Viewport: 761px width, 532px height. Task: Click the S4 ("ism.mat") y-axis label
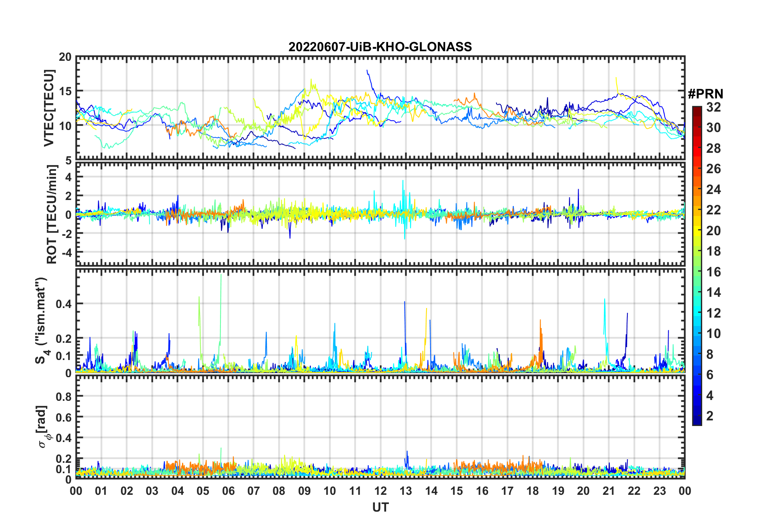42,320
